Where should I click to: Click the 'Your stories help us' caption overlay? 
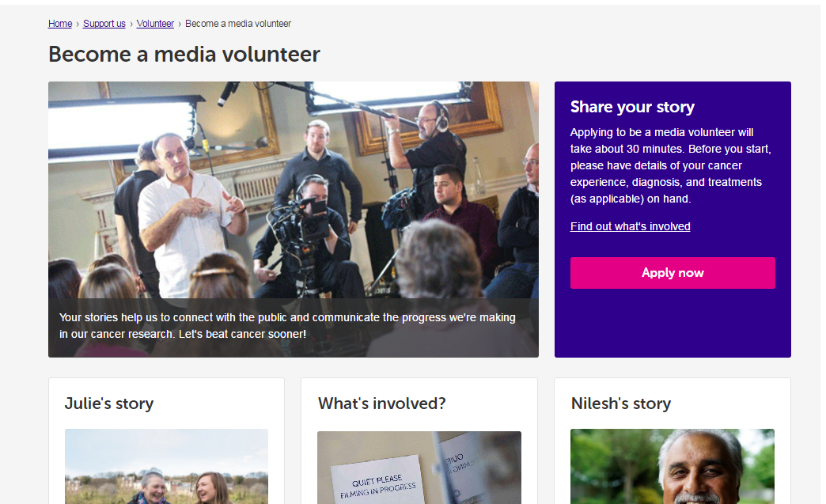click(x=294, y=328)
